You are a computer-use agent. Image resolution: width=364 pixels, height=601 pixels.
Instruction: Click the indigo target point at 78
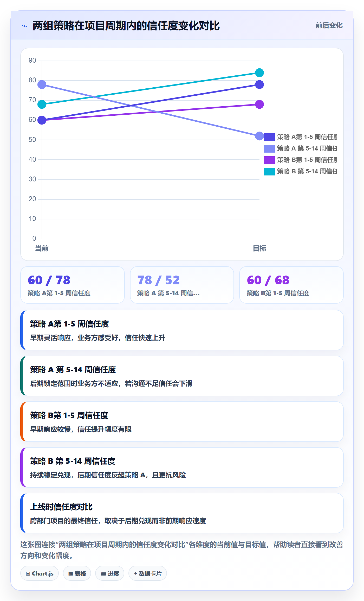[x=259, y=84]
